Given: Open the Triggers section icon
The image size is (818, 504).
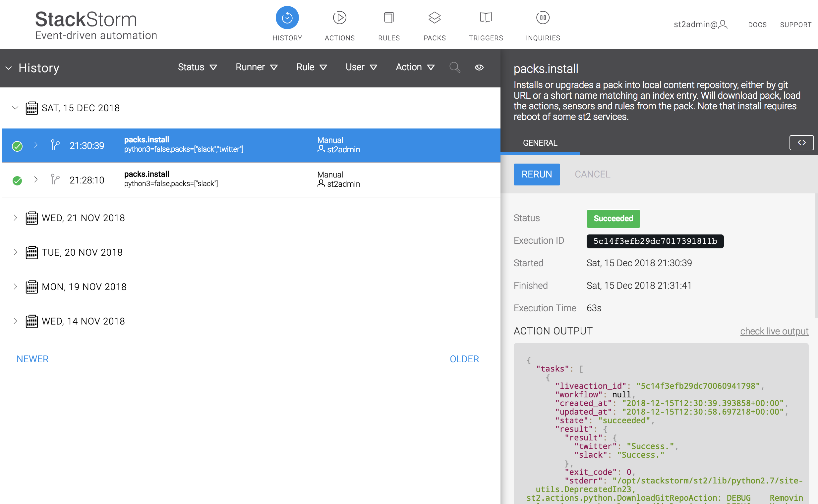Looking at the screenshot, I should tap(485, 18).
